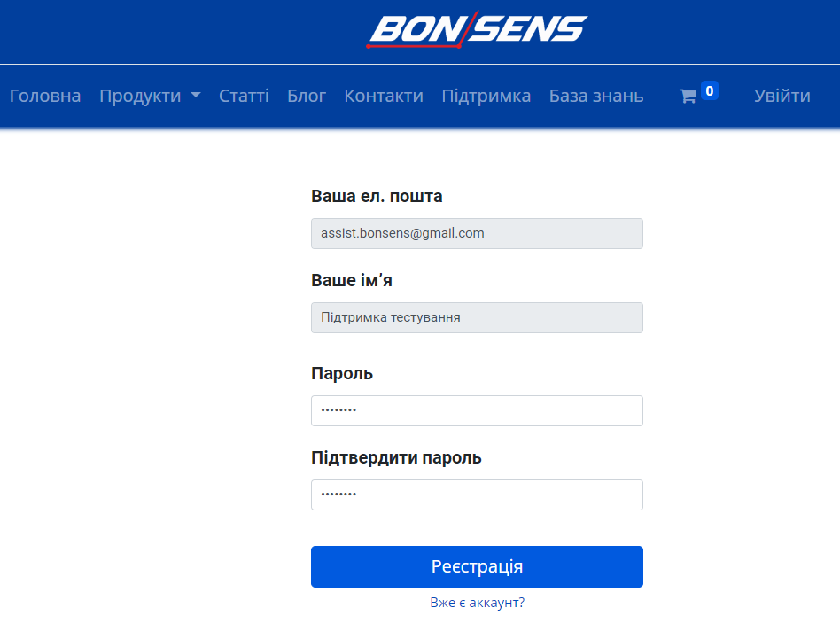Select Підтримка in the navigation bar
This screenshot has width=840, height=639.
tap(486, 96)
